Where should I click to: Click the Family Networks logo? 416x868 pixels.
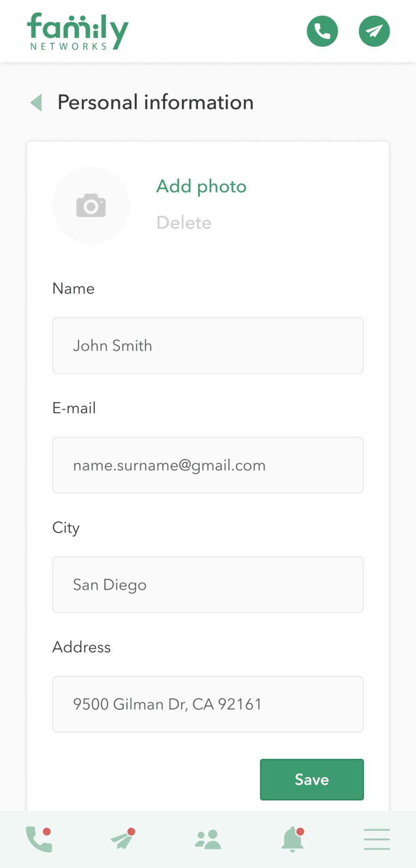[78, 31]
